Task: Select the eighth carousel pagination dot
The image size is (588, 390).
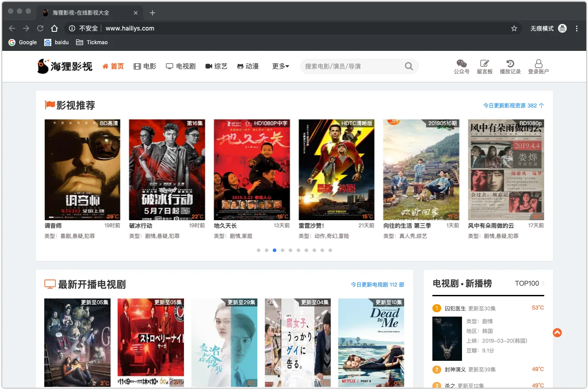Action: (x=314, y=250)
